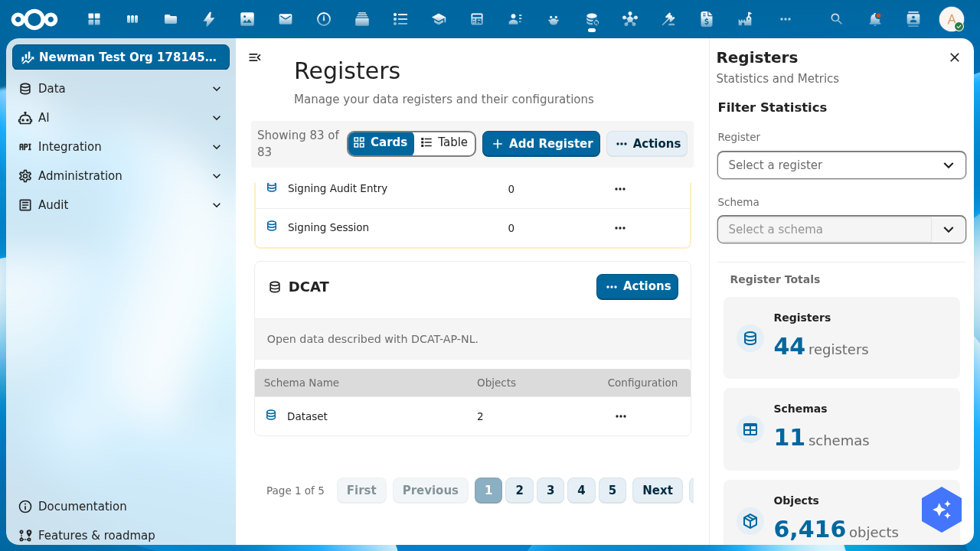Open the clock-shaped app icon
Viewport: 980px width, 551px height.
[x=324, y=19]
